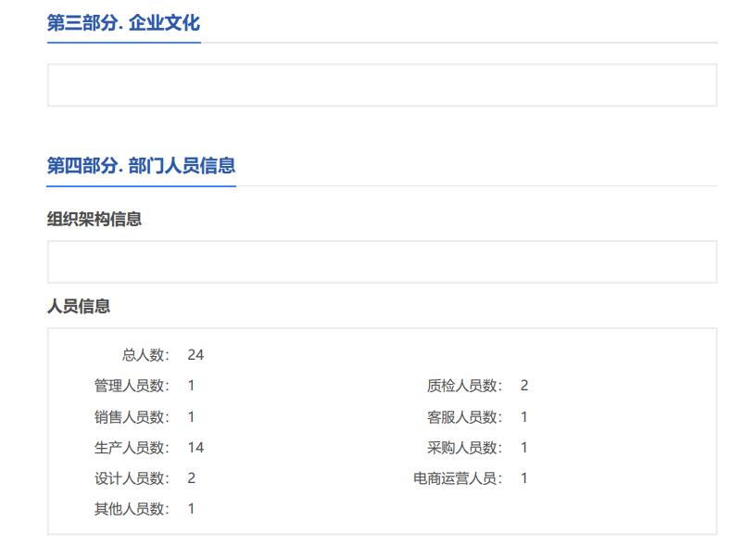756x560 pixels.
Task: Select the 质检人员数 value 2
Action: click(524, 386)
